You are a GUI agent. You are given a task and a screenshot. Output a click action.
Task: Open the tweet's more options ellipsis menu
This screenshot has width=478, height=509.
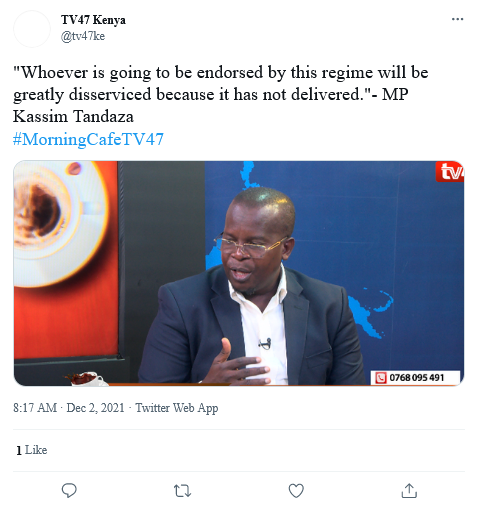point(457,19)
